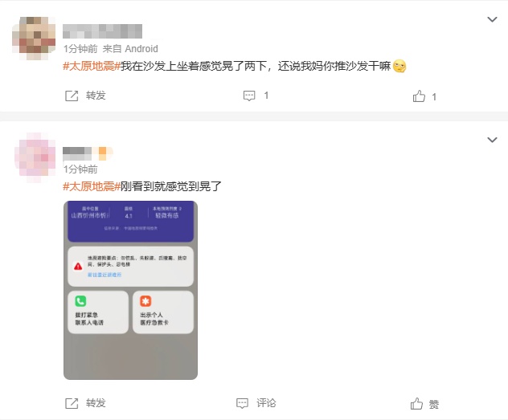Click 评论 label on second post
The height and width of the screenshot is (420, 508).
pyautogui.click(x=266, y=403)
